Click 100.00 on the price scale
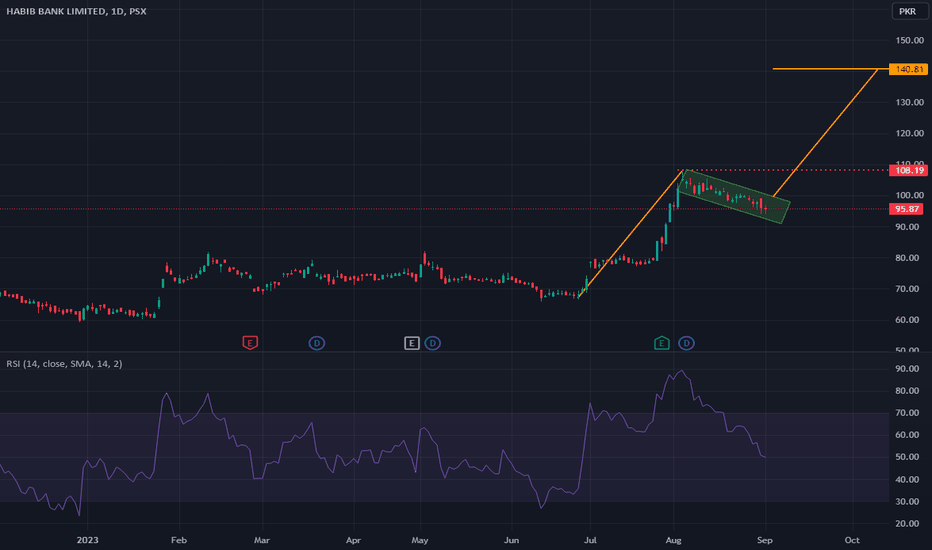The height and width of the screenshot is (550, 932). click(x=910, y=195)
